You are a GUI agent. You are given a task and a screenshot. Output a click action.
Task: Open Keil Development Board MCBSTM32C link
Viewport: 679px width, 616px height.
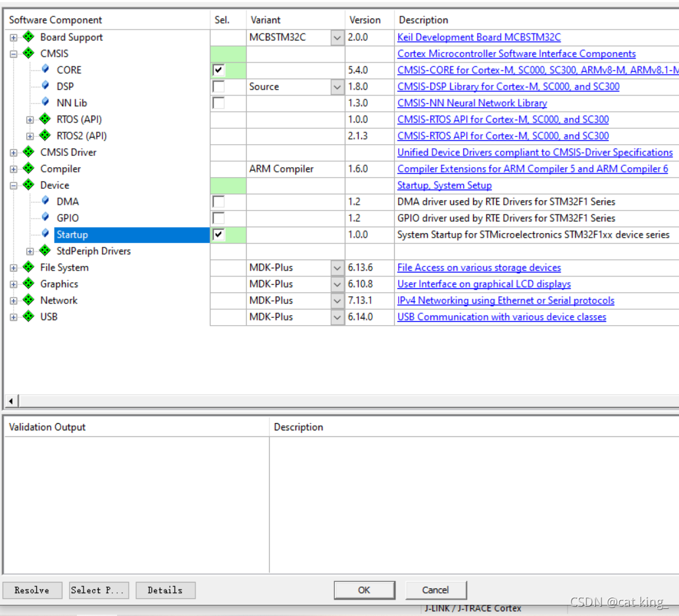tap(479, 38)
